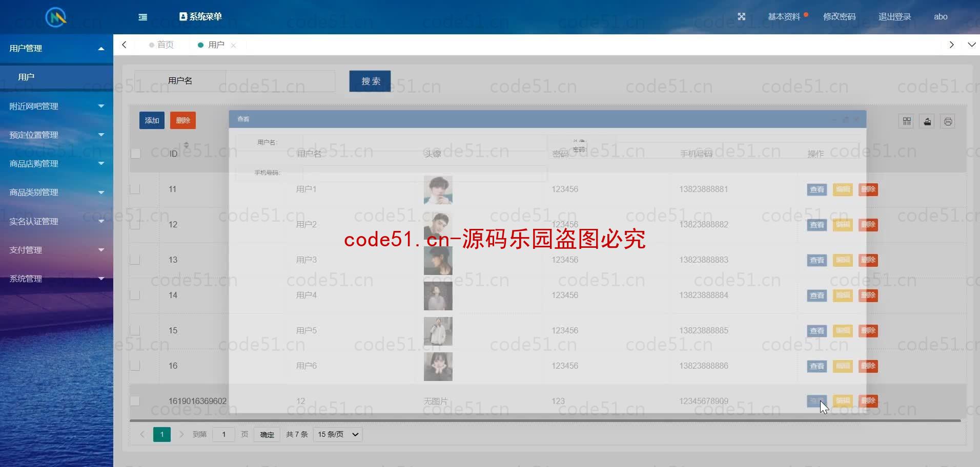
Task: Select page 1 in pagination
Action: pyautogui.click(x=162, y=434)
